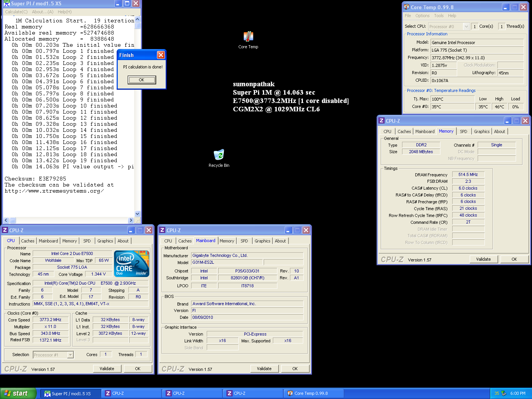Close the Super PI window
The width and height of the screenshot is (532, 399).
click(x=136, y=3)
